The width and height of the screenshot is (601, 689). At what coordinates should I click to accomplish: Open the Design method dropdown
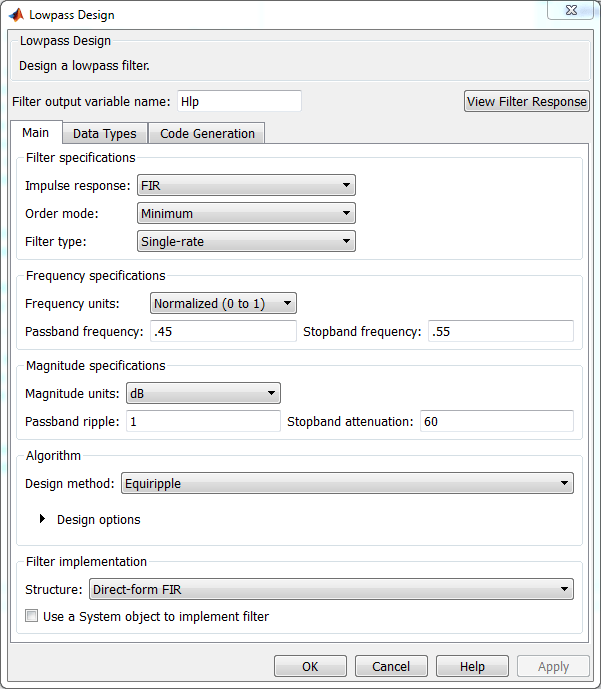[x=347, y=484]
